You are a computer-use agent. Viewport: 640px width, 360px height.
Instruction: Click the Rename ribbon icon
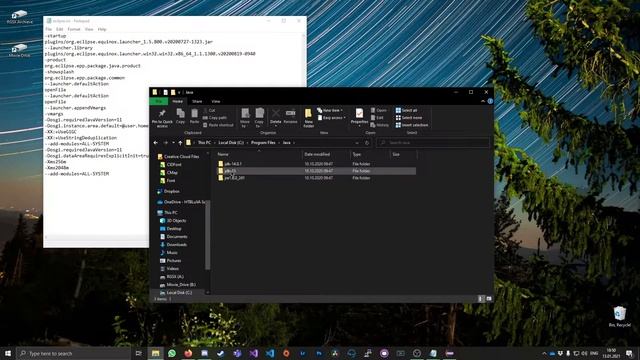click(291, 116)
